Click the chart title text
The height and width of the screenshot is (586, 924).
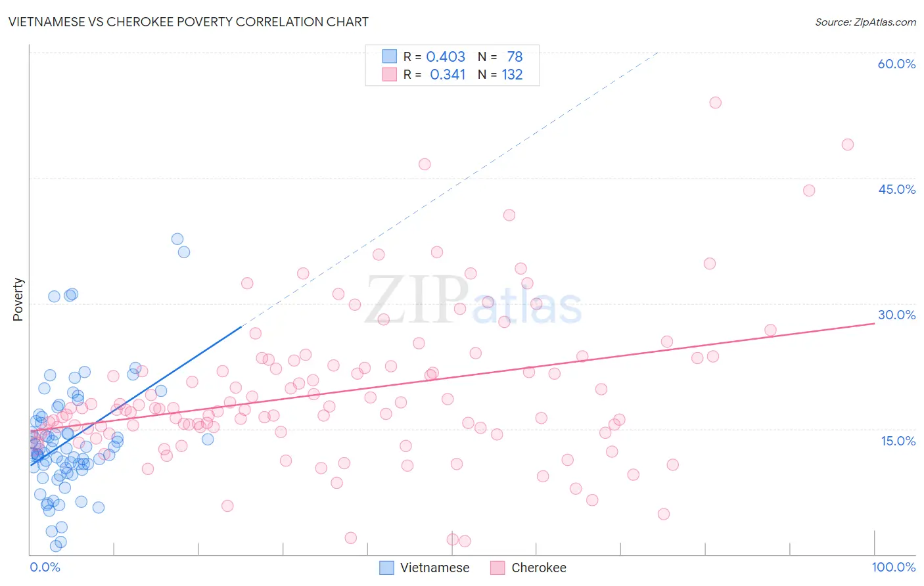[x=189, y=22]
